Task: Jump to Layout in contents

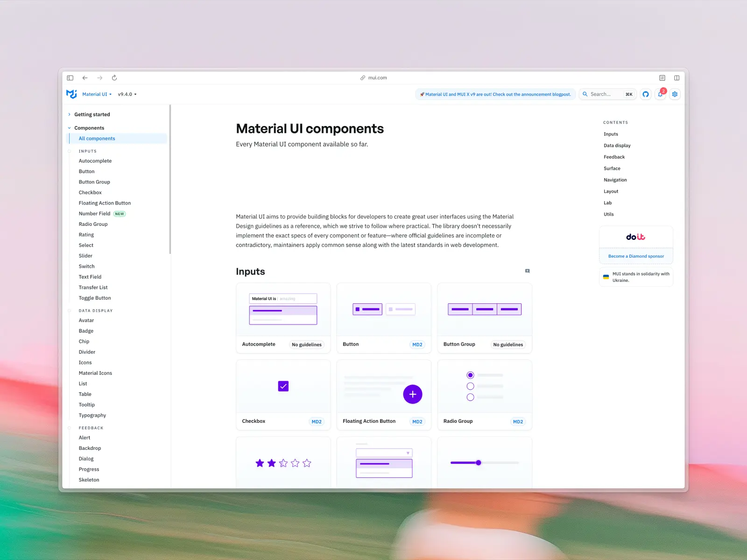Action: (x=611, y=191)
